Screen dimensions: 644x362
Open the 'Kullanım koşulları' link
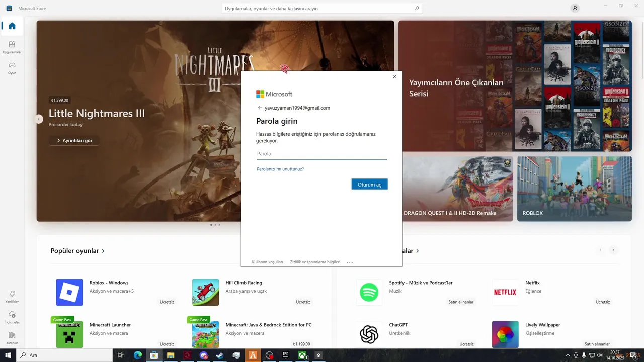click(x=267, y=262)
